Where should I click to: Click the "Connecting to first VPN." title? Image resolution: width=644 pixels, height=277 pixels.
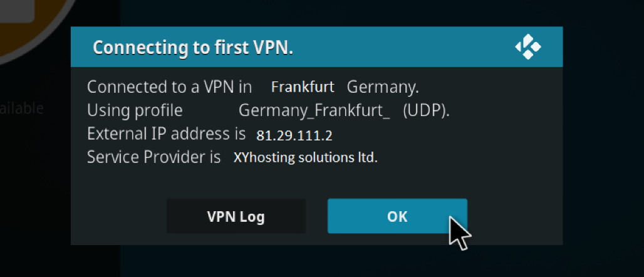pyautogui.click(x=193, y=48)
